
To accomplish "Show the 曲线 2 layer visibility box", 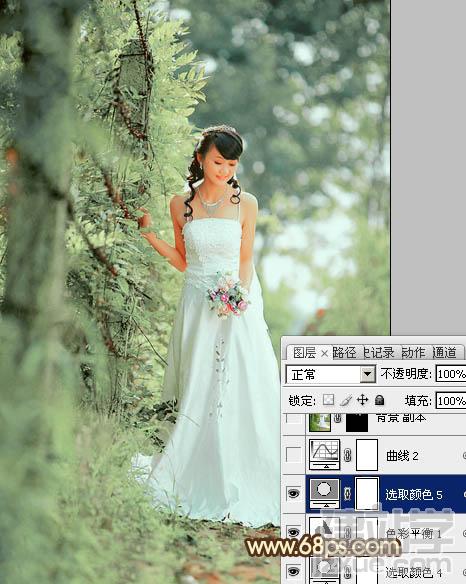I will [294, 455].
